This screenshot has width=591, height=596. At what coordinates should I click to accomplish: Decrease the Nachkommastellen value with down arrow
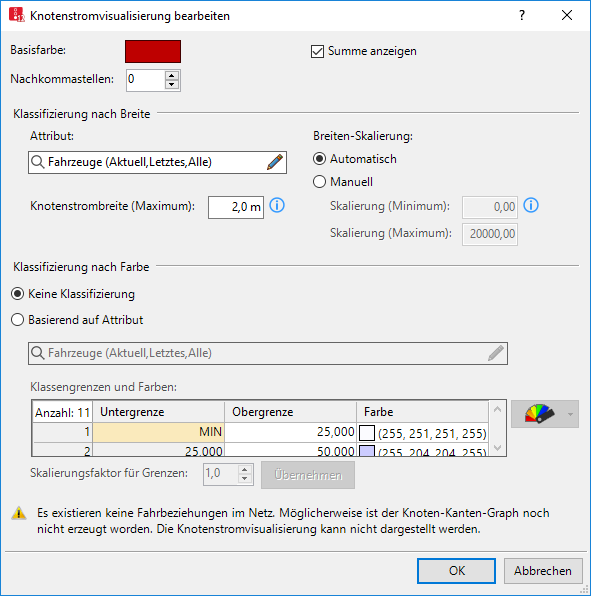[x=172, y=84]
